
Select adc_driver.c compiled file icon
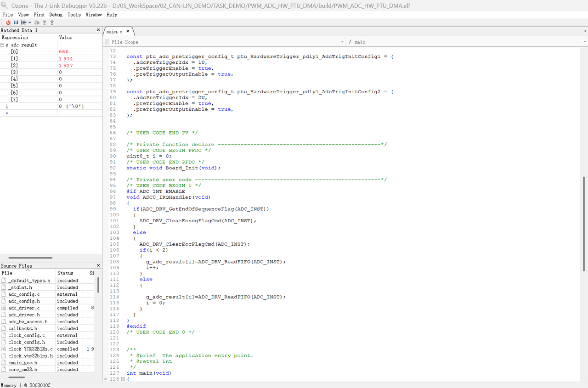4,308
